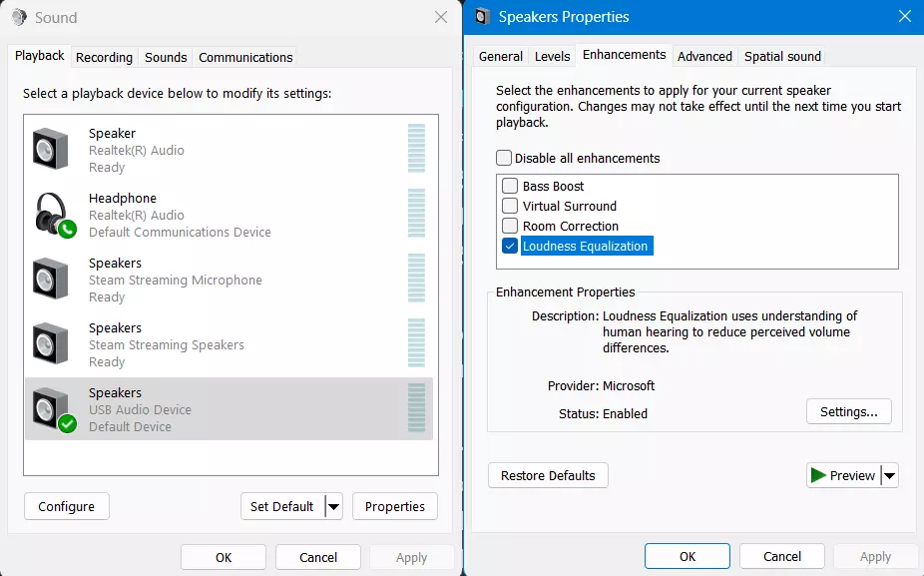Toggle Disable all enhancements checkbox

[x=504, y=158]
